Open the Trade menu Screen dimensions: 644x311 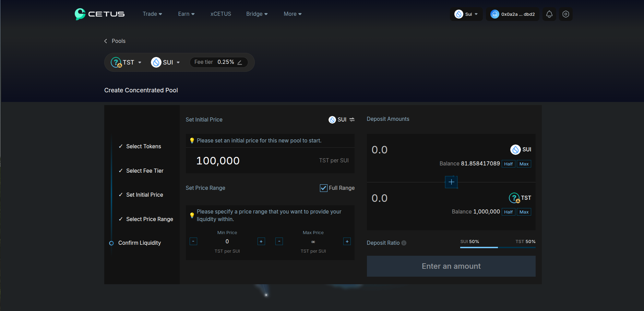(x=153, y=14)
